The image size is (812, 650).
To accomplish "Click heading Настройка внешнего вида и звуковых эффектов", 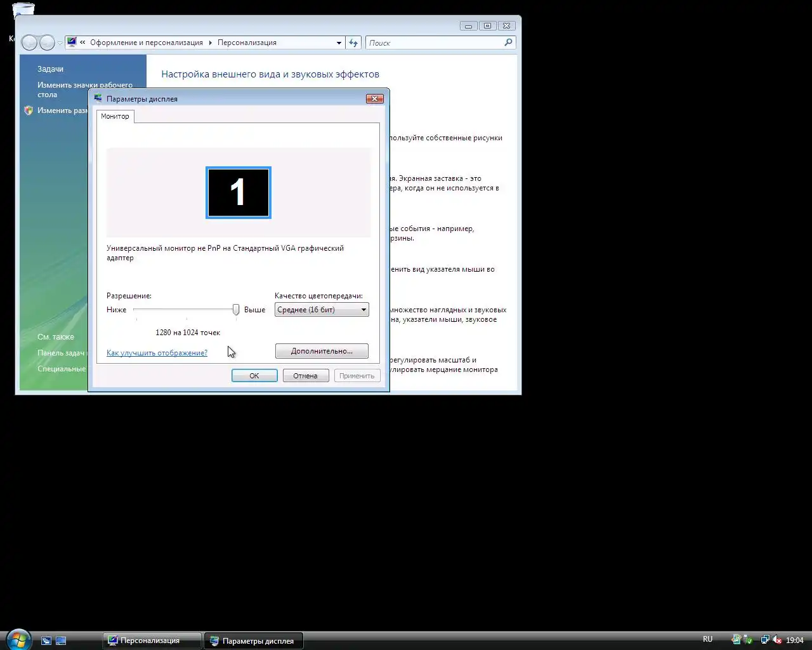I will pos(270,74).
